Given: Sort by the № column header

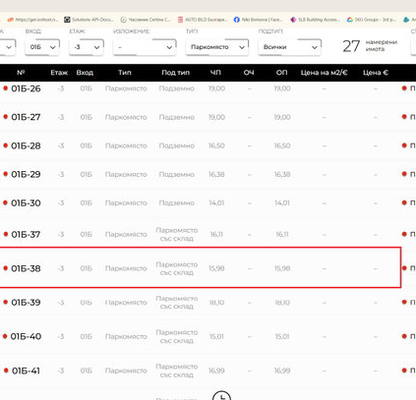Looking at the screenshot, I should pyautogui.click(x=21, y=72).
